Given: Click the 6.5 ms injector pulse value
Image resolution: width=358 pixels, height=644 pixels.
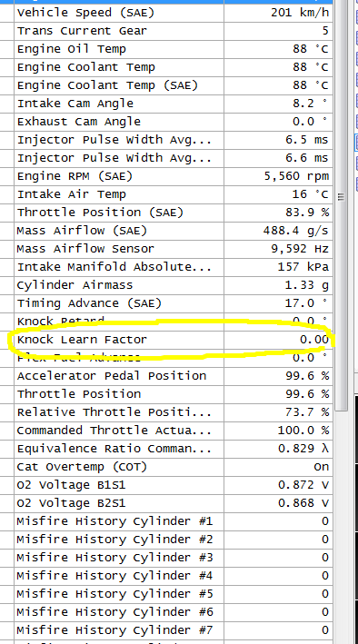Looking at the screenshot, I should [x=306, y=140].
